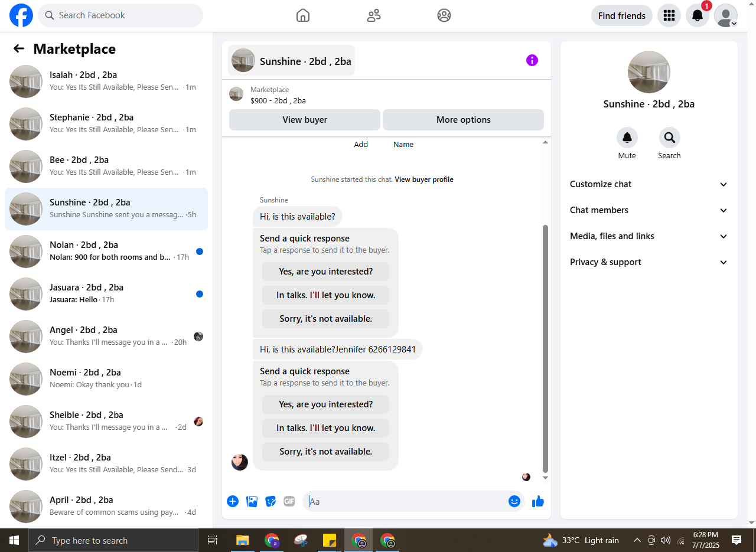The image size is (756, 552).
Task: Open the Itzel · 2bd , 2ba conversation
Action: [106, 464]
